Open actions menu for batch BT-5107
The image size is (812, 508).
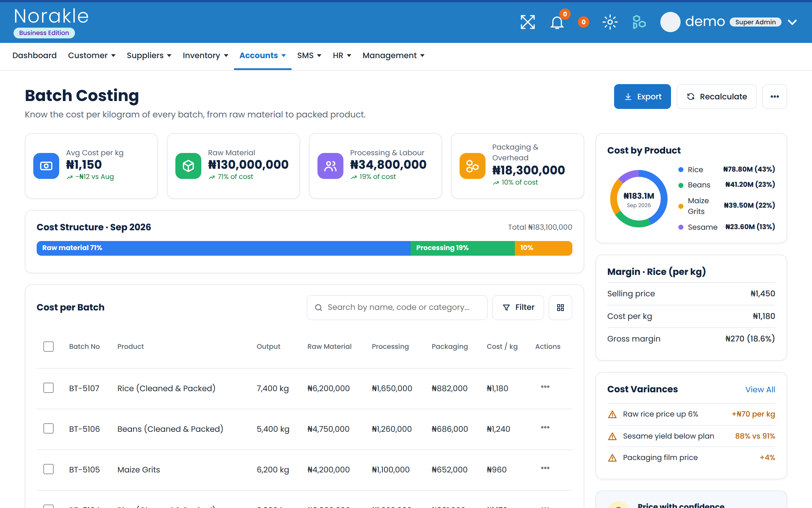click(545, 387)
